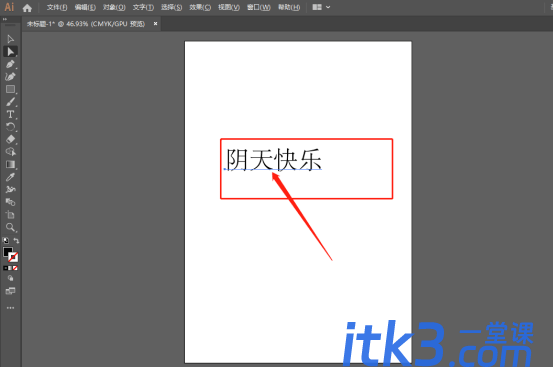Open Edit Toolbar ellipsis
This screenshot has height=368, width=554.
pyautogui.click(x=10, y=308)
